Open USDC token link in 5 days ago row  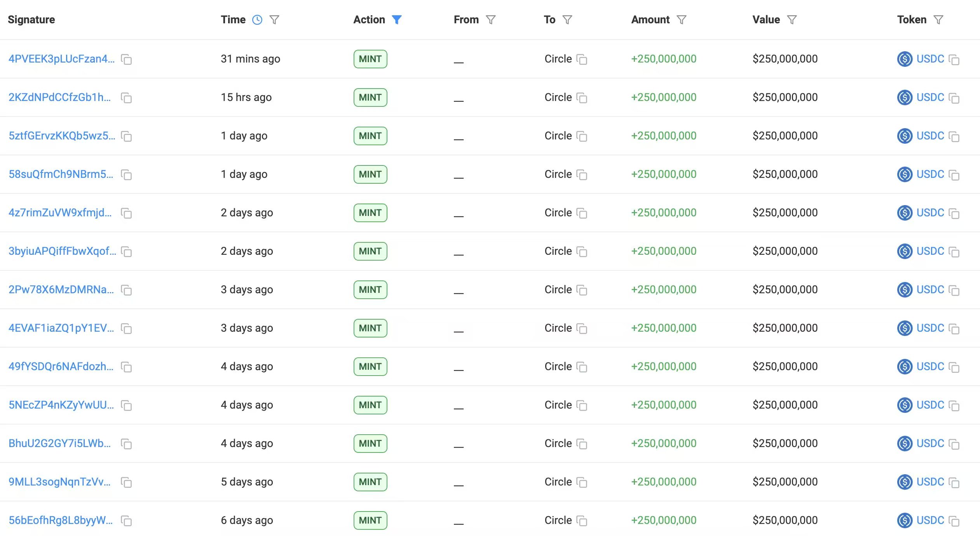click(x=930, y=482)
